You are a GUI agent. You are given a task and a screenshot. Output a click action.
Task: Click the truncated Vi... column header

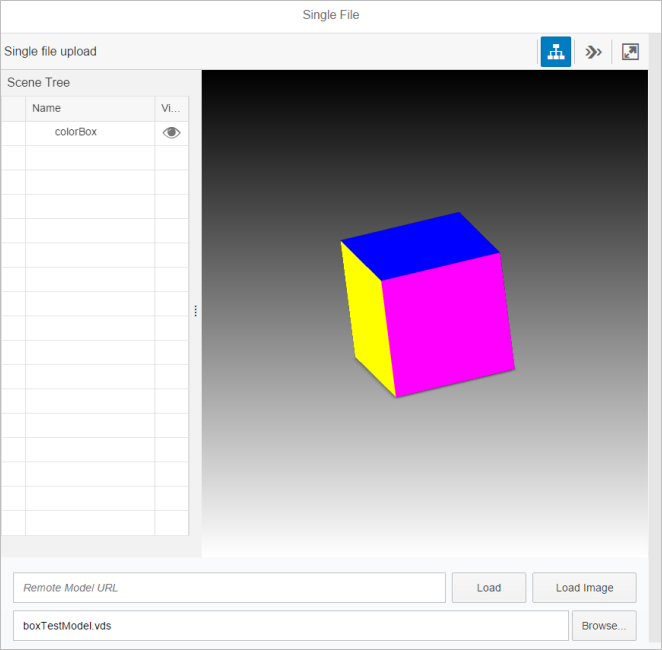coord(170,108)
